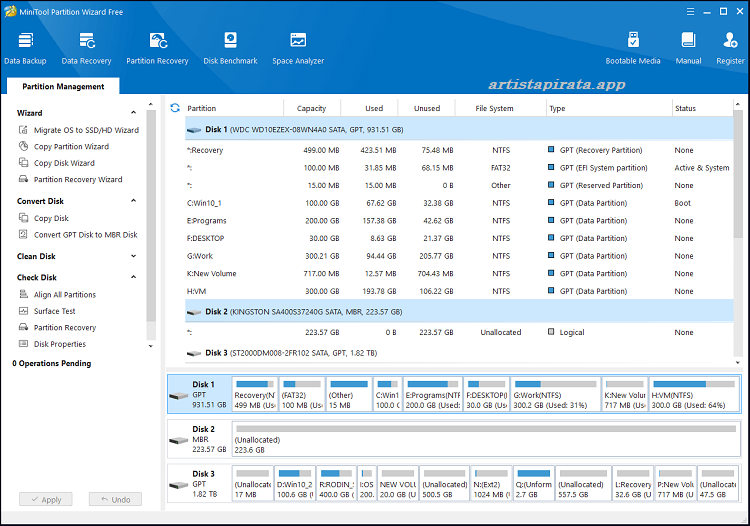The image size is (750, 526).
Task: Launch Data Recovery from the toolbar
Action: 87,48
